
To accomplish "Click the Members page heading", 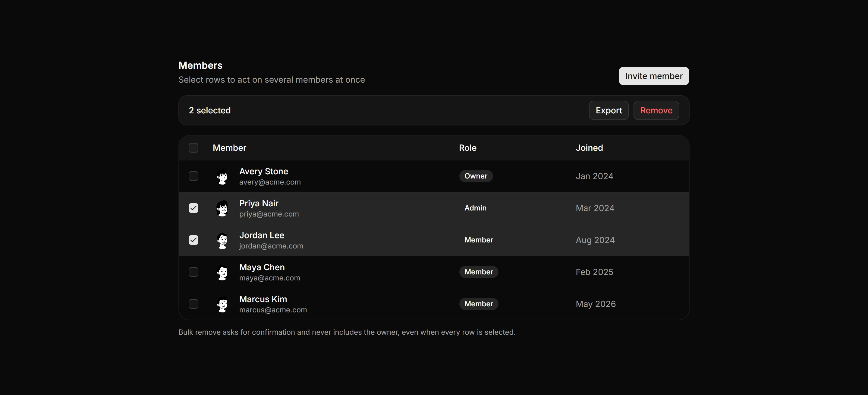I will [x=200, y=65].
